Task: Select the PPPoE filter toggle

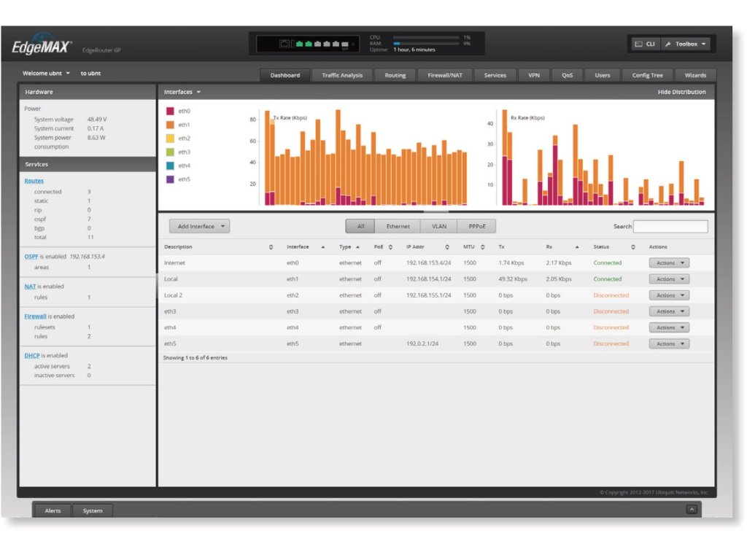Action: coord(476,227)
